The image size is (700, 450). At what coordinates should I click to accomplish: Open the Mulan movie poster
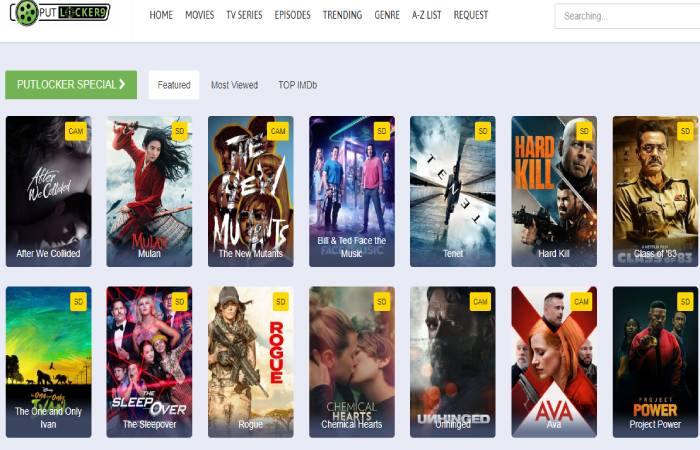(149, 192)
